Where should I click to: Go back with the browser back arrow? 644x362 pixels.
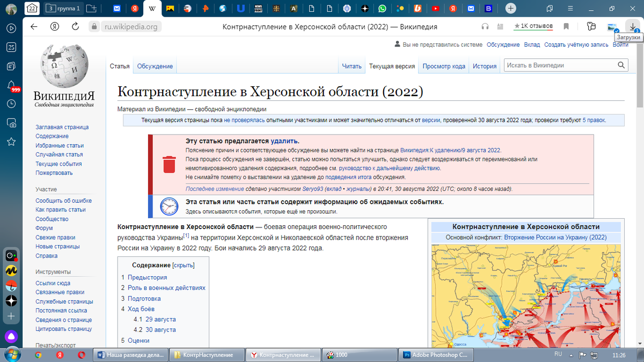tap(34, 27)
